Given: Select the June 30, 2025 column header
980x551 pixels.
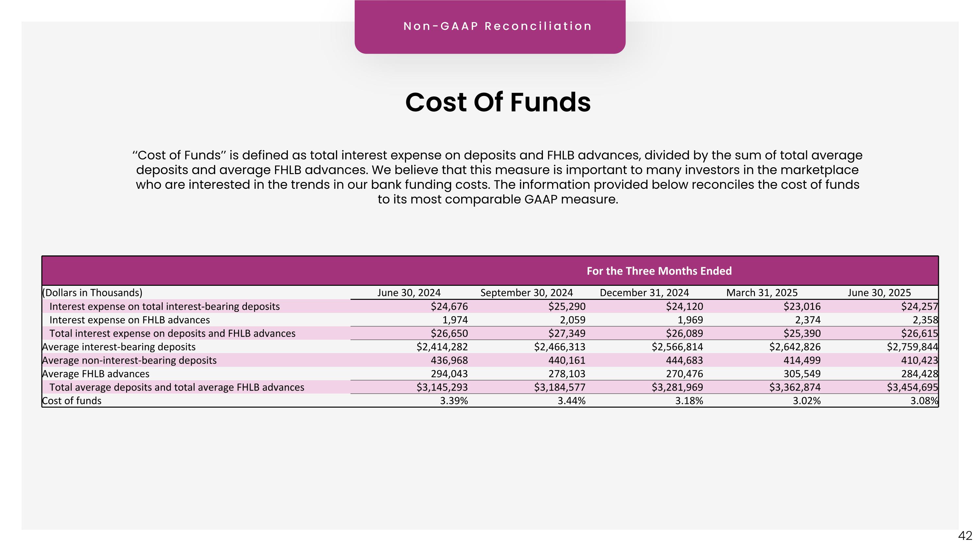Looking at the screenshot, I should [x=879, y=292].
